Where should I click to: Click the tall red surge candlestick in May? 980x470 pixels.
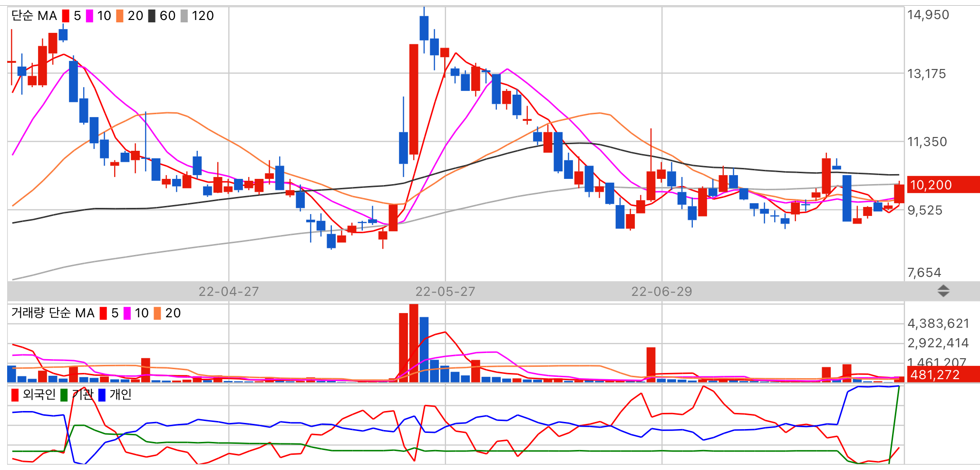(x=414, y=99)
